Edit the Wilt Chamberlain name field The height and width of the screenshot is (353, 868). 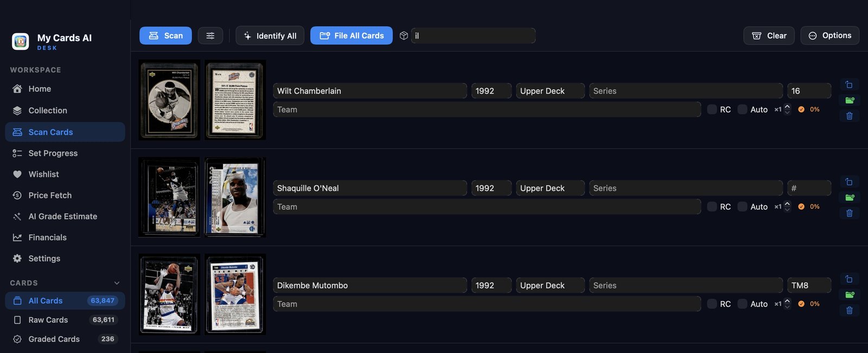370,91
